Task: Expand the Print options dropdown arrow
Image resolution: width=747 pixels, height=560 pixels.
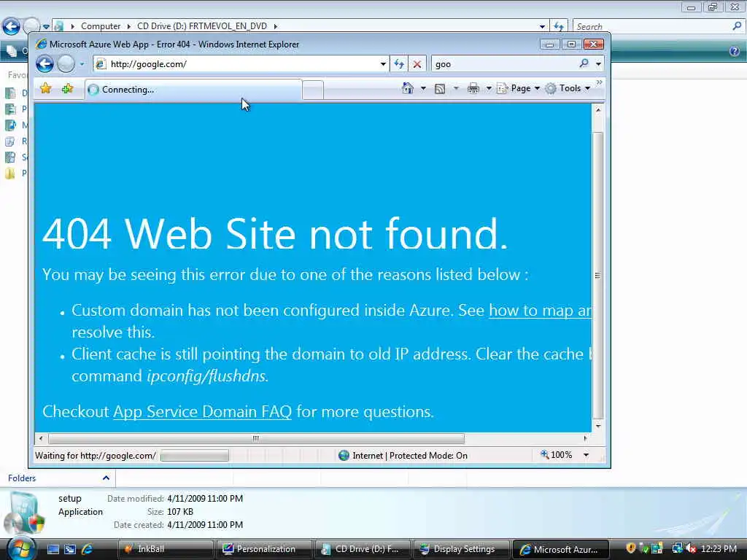Action: pyautogui.click(x=488, y=88)
